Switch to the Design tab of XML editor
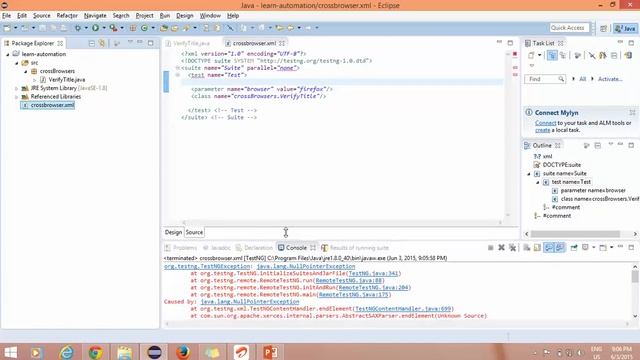Screen dimensions: 640x360 [x=173, y=232]
